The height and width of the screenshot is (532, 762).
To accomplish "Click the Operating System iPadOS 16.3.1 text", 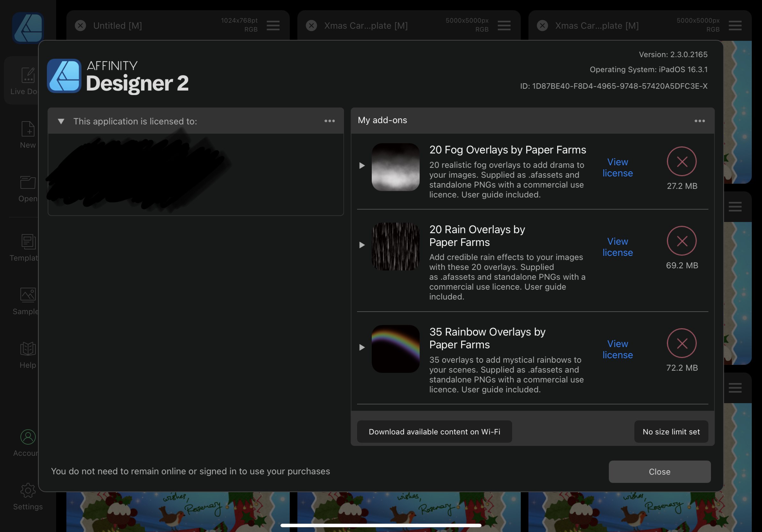I will pyautogui.click(x=648, y=70).
